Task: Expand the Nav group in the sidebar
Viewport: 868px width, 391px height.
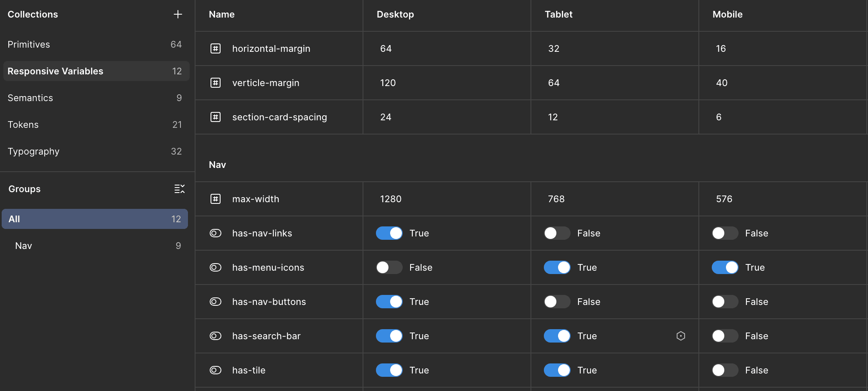Action: (x=23, y=246)
